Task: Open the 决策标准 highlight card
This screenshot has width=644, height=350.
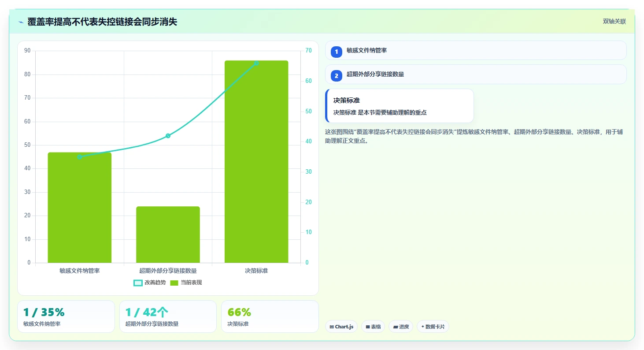Action: (x=400, y=106)
